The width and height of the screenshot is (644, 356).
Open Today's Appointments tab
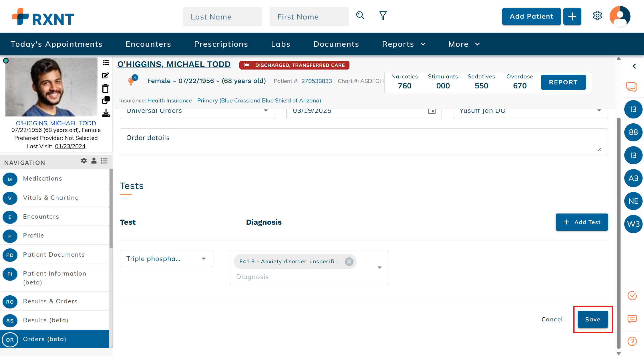(57, 44)
